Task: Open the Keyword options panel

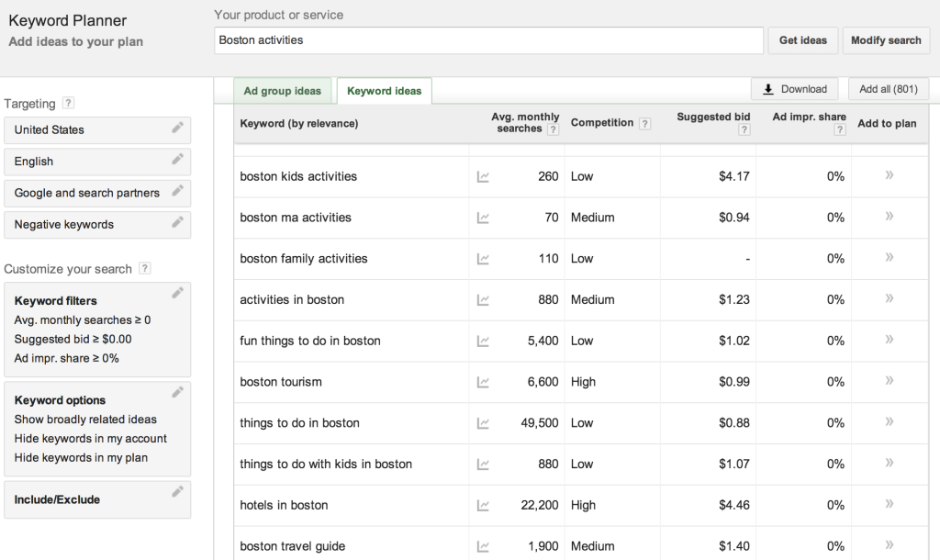Action: 97,429
